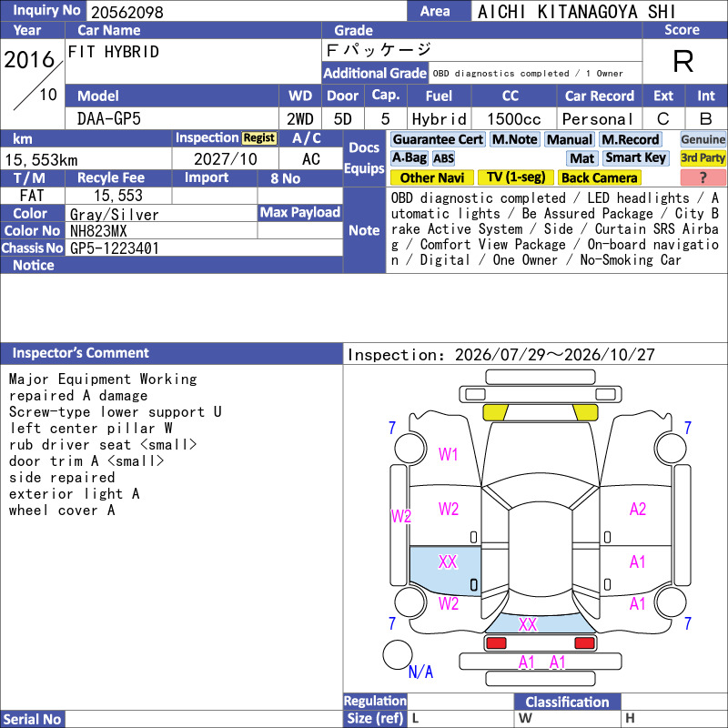Click the red question mark badge
Screen dimensions: 728x728
703,177
